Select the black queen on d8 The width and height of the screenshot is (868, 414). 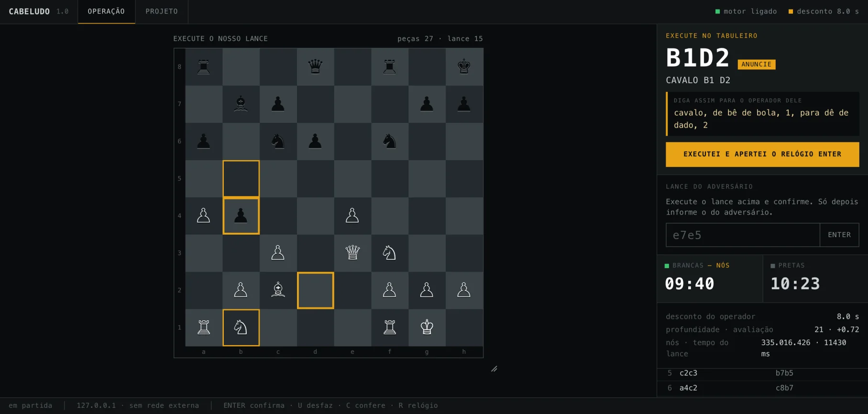(x=315, y=66)
